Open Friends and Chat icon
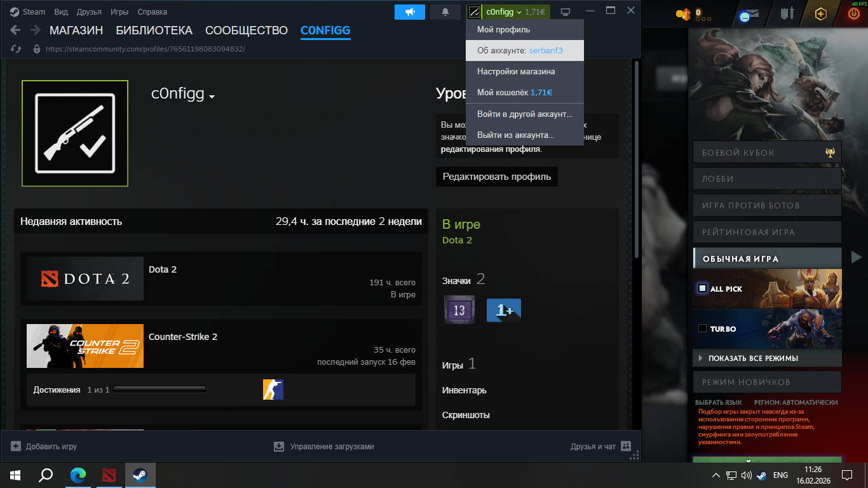The image size is (868, 488). point(626,446)
